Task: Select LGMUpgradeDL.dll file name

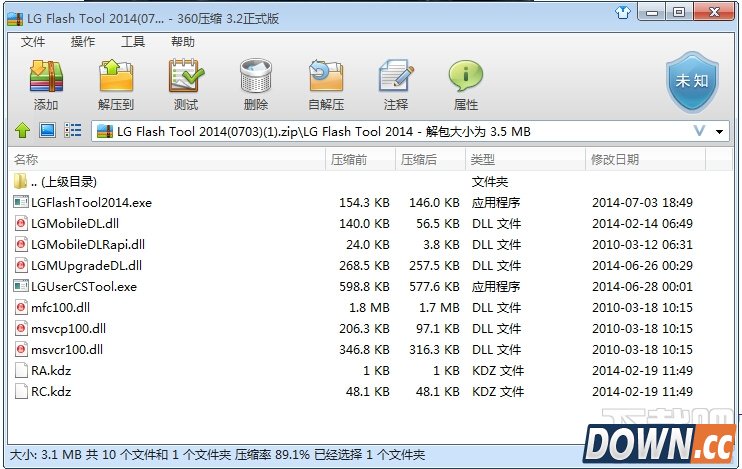Action: pyautogui.click(x=87, y=265)
